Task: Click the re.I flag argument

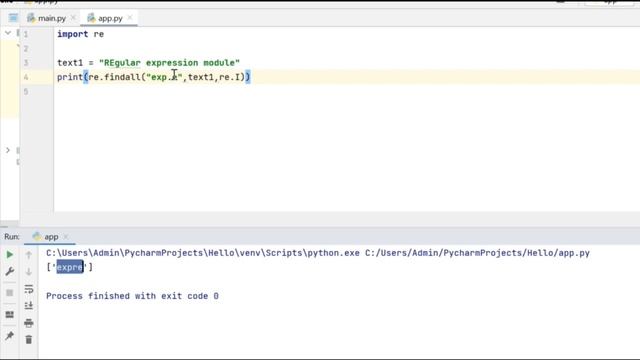Action: coord(230,77)
